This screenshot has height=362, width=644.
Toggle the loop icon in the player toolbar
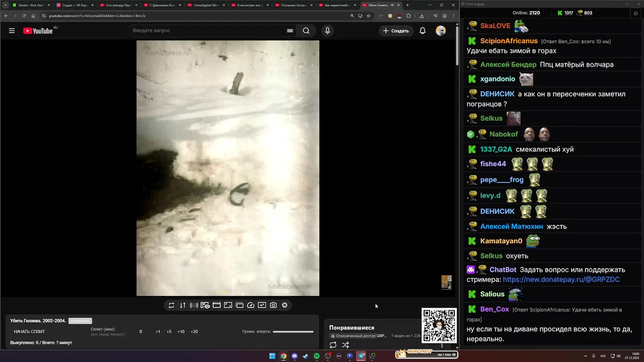[172, 305]
